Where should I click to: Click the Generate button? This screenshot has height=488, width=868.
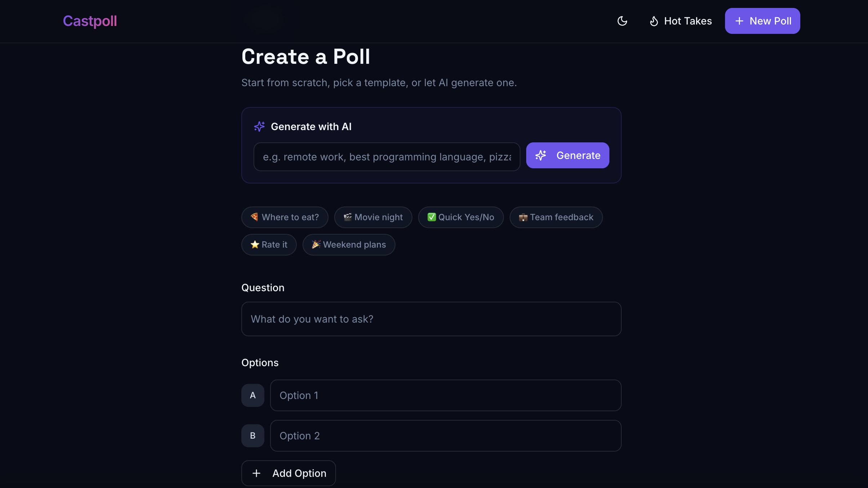pyautogui.click(x=567, y=155)
